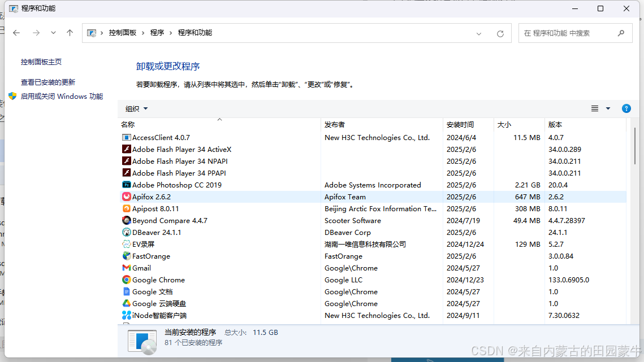Sort by 安装时间 column header

click(x=468, y=124)
